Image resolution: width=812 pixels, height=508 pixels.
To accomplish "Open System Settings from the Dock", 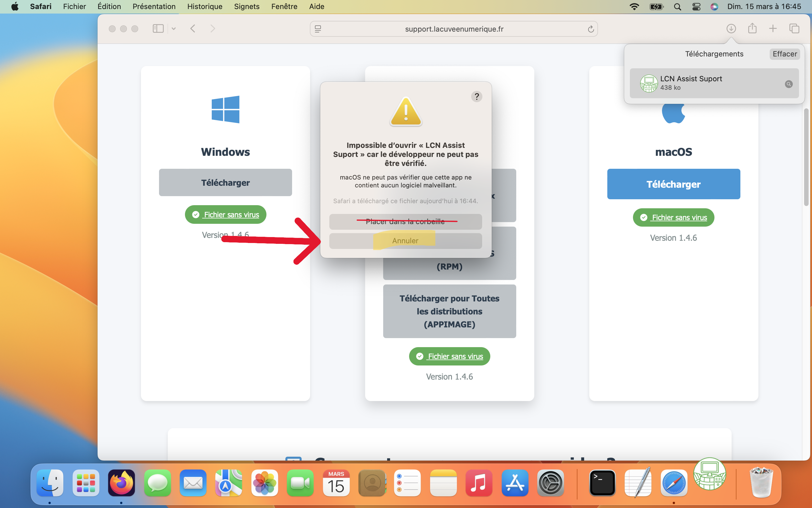I will coord(551,483).
